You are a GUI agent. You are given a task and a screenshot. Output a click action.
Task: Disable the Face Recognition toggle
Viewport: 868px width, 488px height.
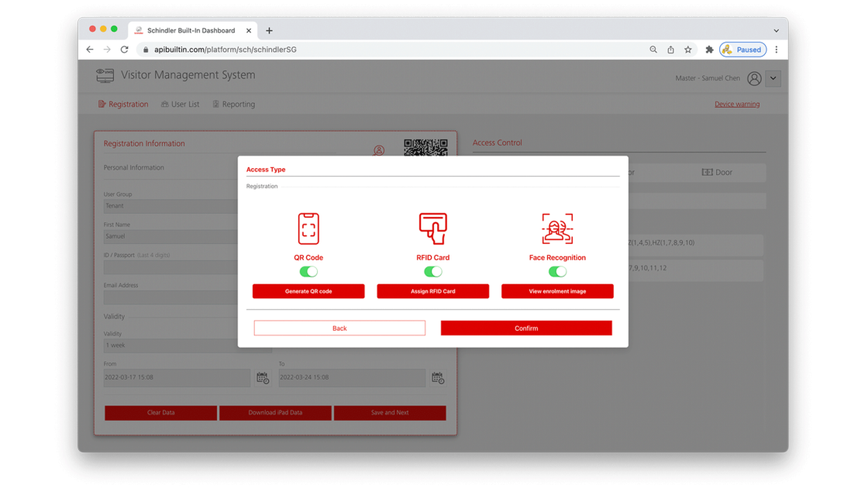(557, 271)
